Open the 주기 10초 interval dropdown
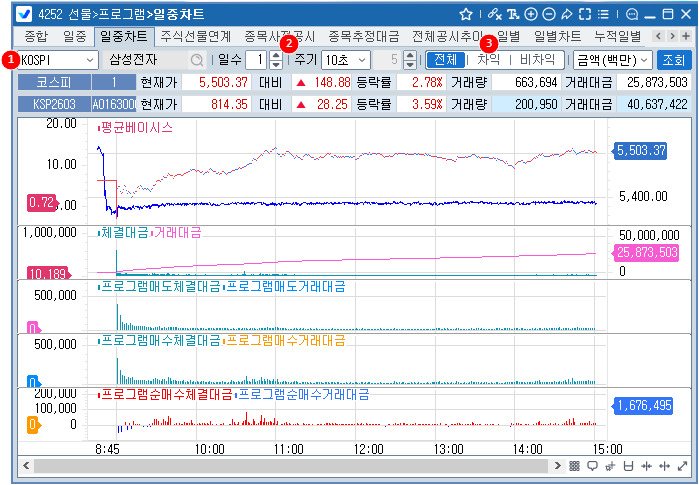The width and height of the screenshot is (699, 485). 346,60
